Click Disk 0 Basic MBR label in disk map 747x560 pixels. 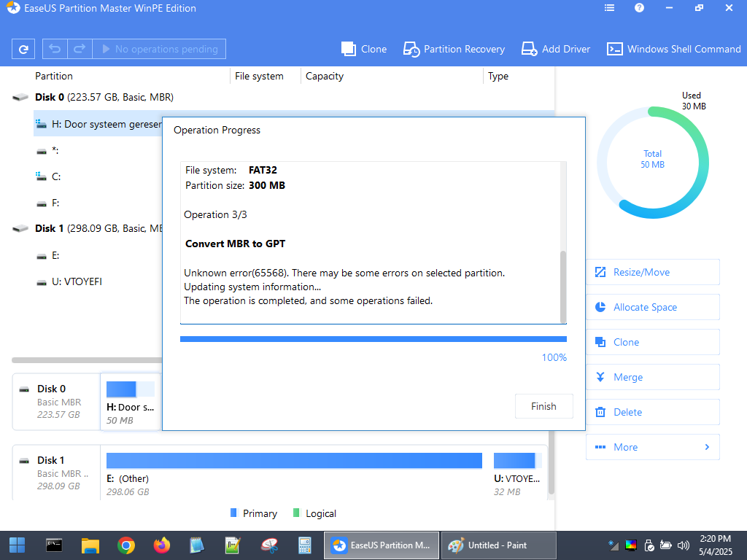[x=56, y=402]
